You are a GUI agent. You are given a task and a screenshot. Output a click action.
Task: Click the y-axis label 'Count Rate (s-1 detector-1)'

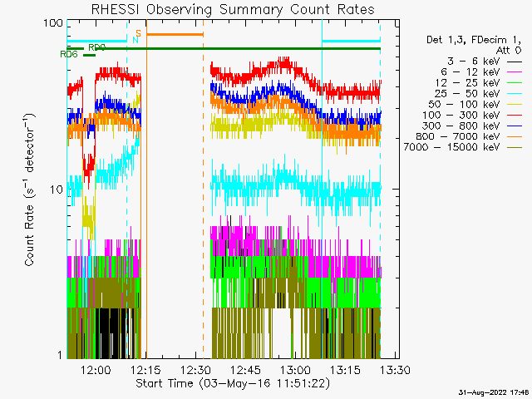(x=30, y=190)
